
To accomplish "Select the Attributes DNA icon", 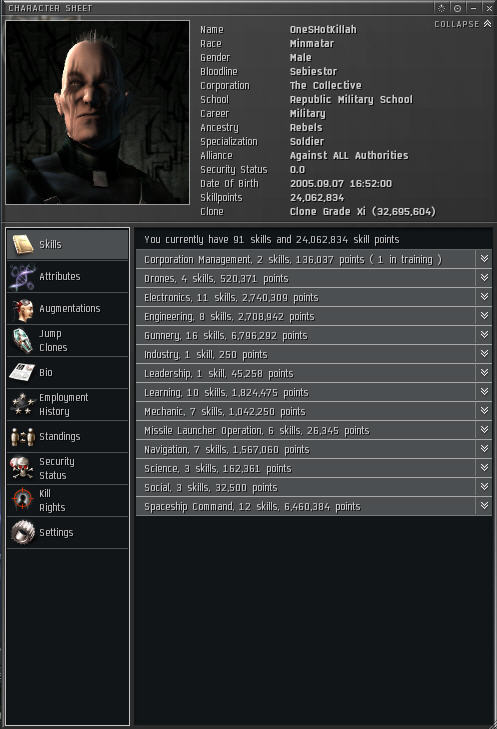I will 23,277.
